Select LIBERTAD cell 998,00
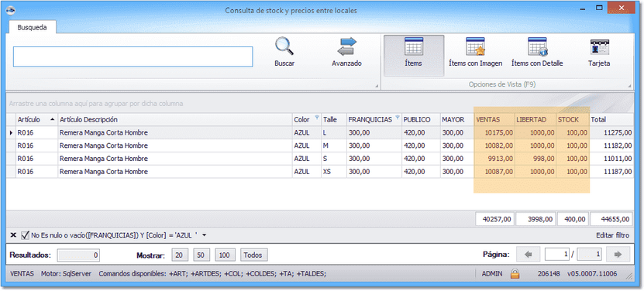The image size is (644, 291). tap(536, 159)
